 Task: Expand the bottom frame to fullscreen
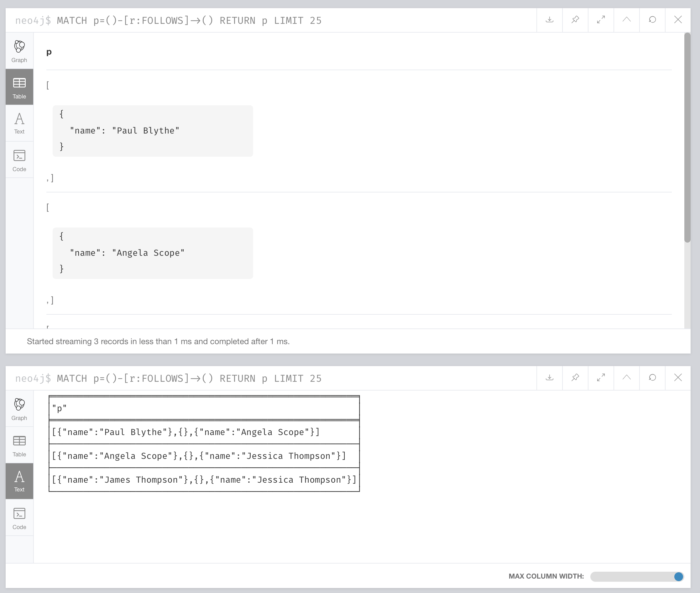coord(601,377)
